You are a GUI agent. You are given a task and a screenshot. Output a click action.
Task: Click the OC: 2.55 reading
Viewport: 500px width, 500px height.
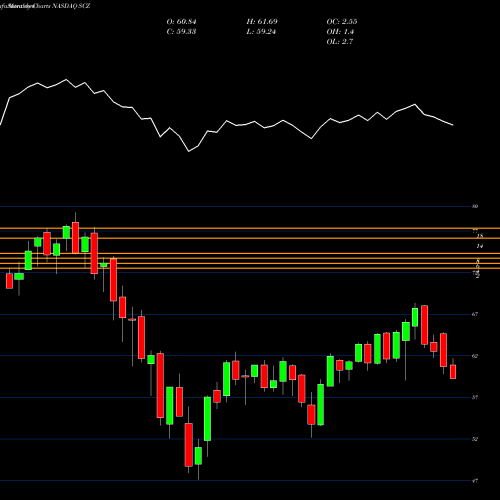pos(342,22)
